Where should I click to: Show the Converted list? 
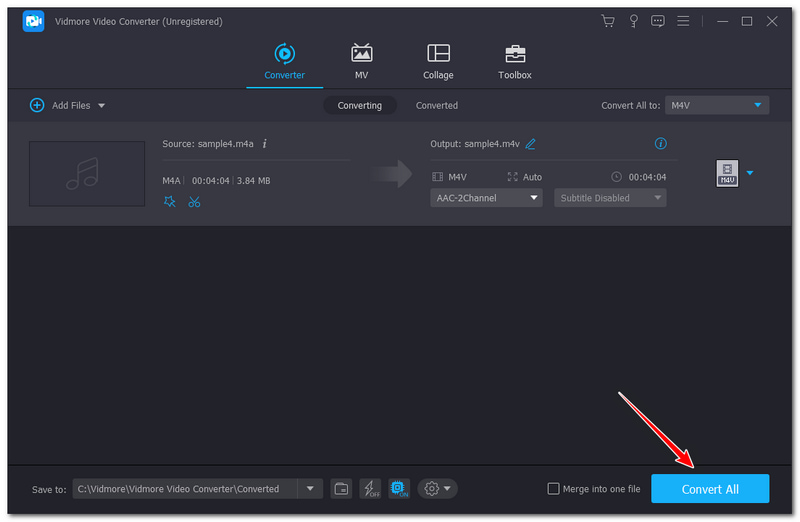(x=437, y=105)
